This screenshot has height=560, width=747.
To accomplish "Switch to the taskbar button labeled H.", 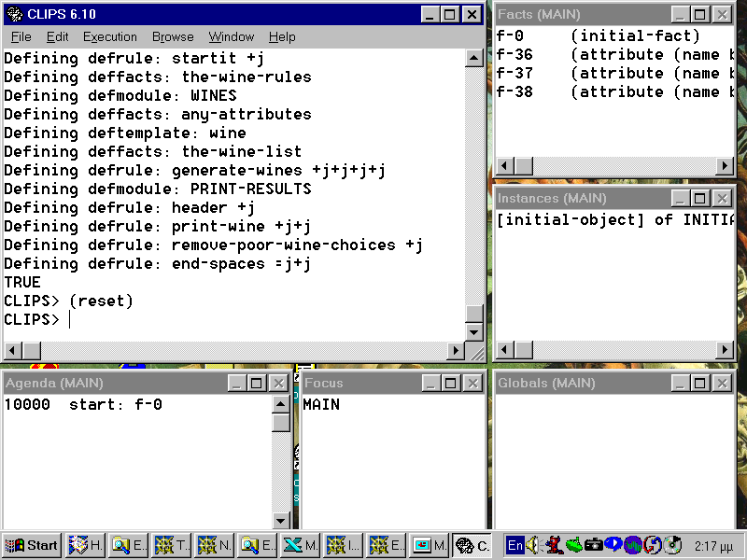I will pos(85,545).
